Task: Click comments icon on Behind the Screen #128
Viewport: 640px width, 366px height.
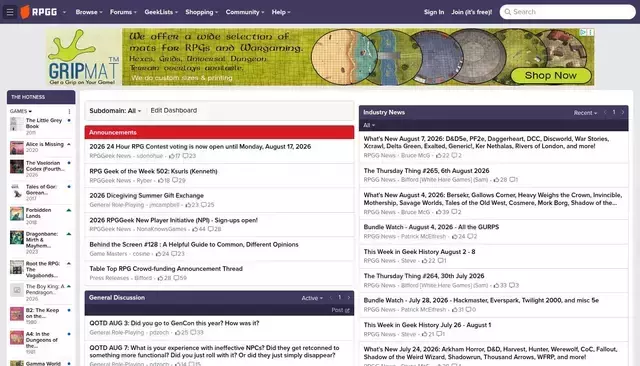Action: click(x=174, y=254)
